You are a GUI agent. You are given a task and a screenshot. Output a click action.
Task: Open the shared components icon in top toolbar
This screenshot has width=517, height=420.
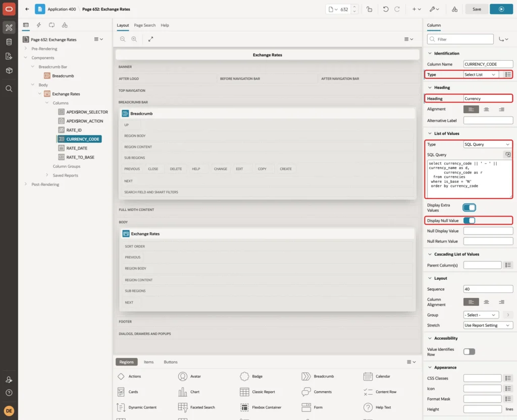454,9
